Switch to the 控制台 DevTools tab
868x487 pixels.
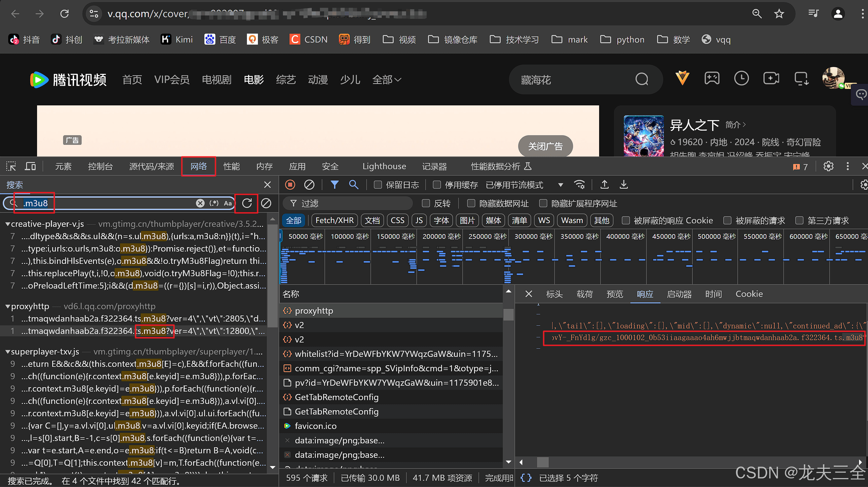click(x=100, y=166)
